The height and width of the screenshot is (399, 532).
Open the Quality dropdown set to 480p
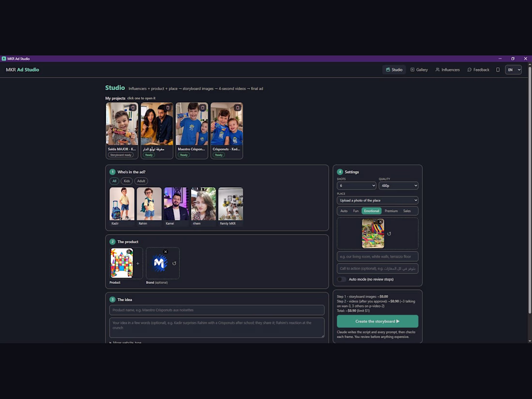click(x=399, y=186)
